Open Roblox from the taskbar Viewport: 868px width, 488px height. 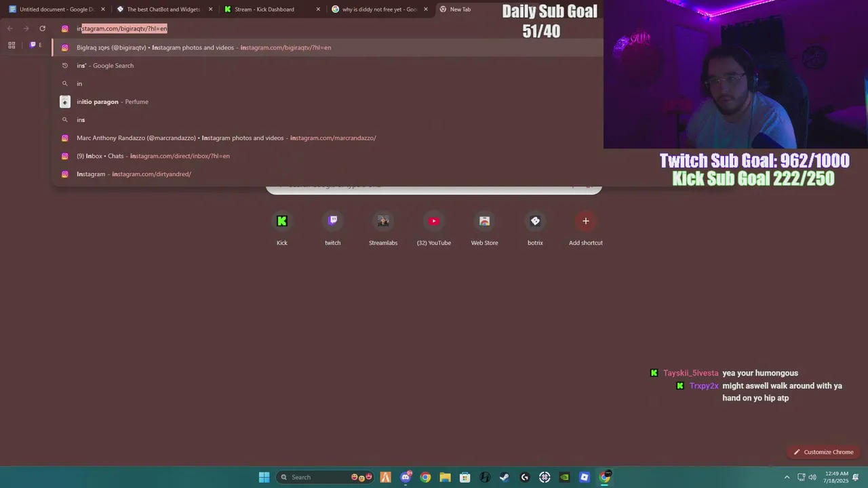pyautogui.click(x=585, y=477)
